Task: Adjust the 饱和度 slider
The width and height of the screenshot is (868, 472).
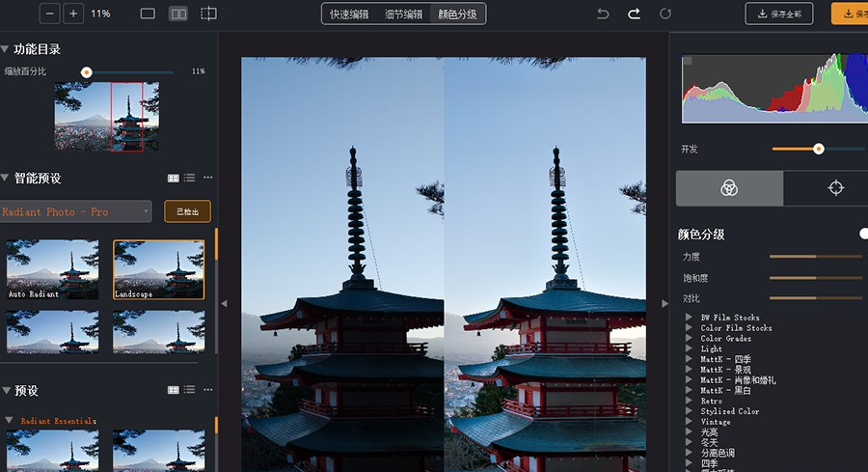Action: click(816, 278)
